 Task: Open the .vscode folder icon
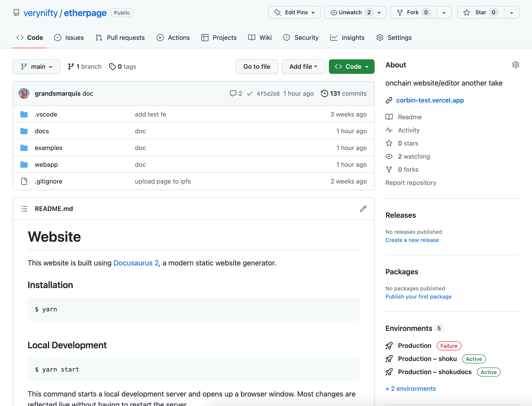point(24,114)
